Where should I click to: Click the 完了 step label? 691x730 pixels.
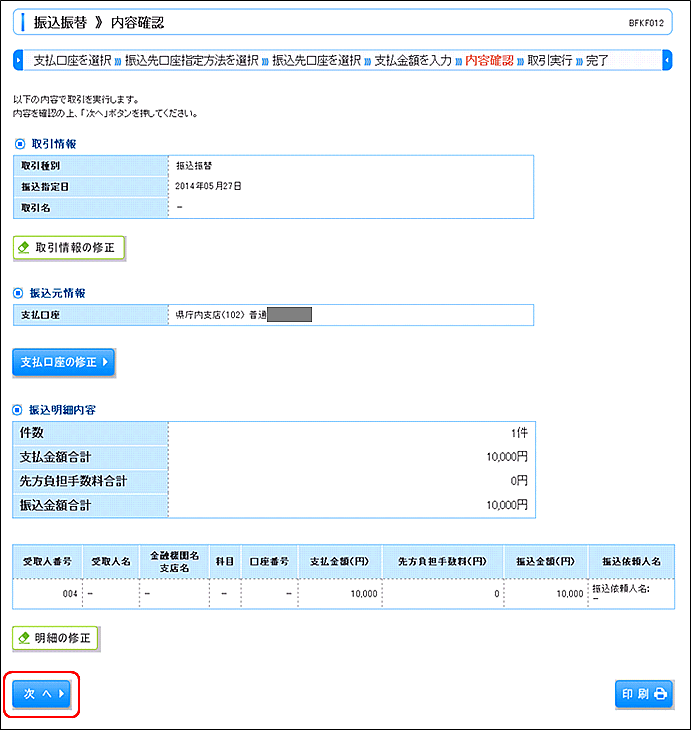[x=597, y=60]
